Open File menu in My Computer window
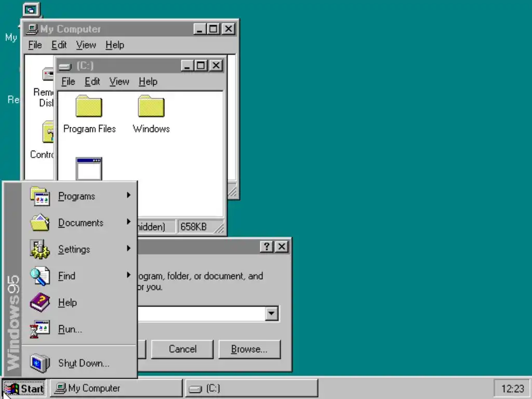The width and height of the screenshot is (532, 399). (35, 45)
